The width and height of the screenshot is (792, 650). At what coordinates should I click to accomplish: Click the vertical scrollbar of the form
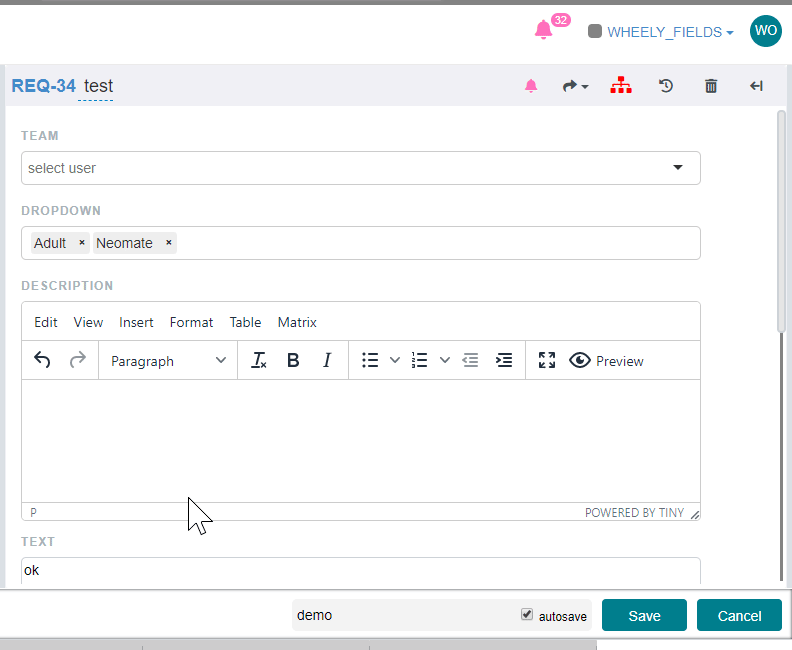781,221
